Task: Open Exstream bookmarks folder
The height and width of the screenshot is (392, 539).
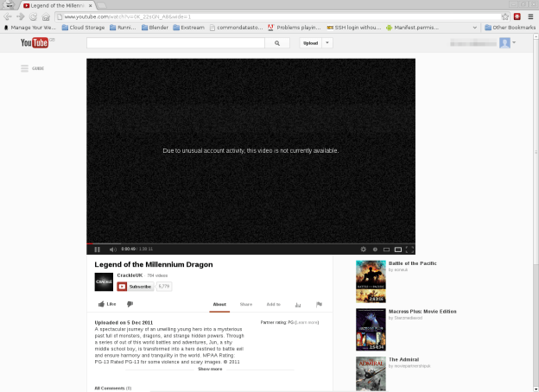Action: pyautogui.click(x=188, y=28)
